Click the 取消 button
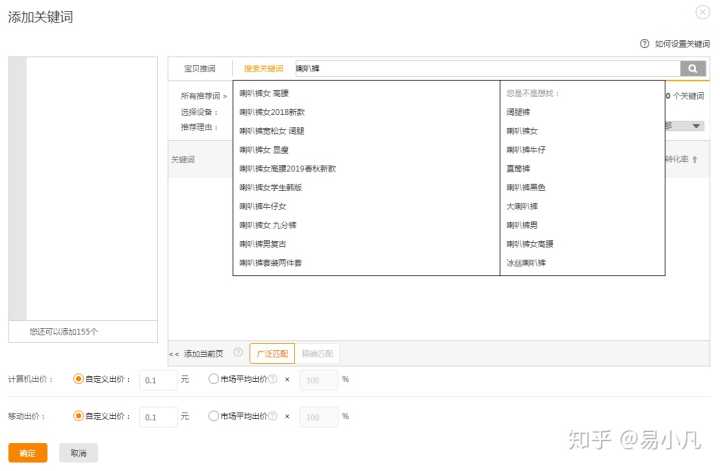720x471 pixels. (x=78, y=453)
